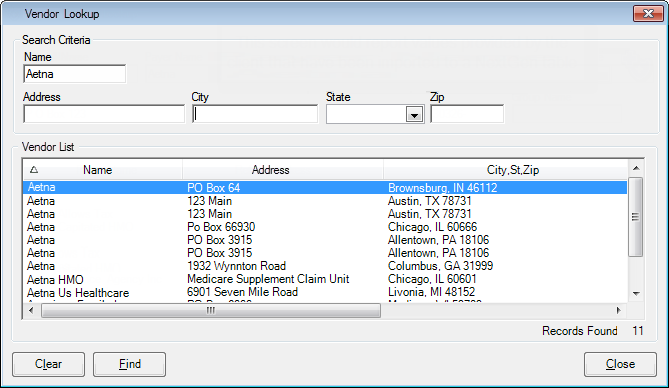Click the 1932 Wynnton Road address cell
The height and width of the screenshot is (388, 669).
236,266
